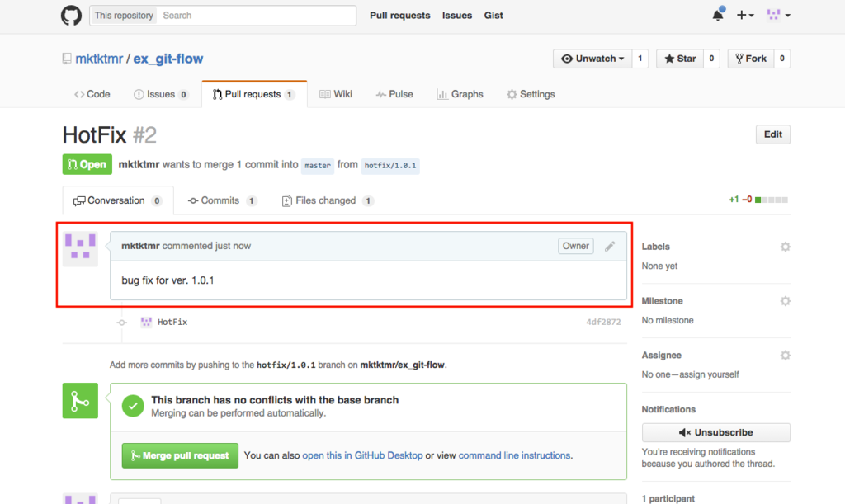Click the 1 participant heading
Viewport: 845px width, 504px height.
click(x=668, y=498)
